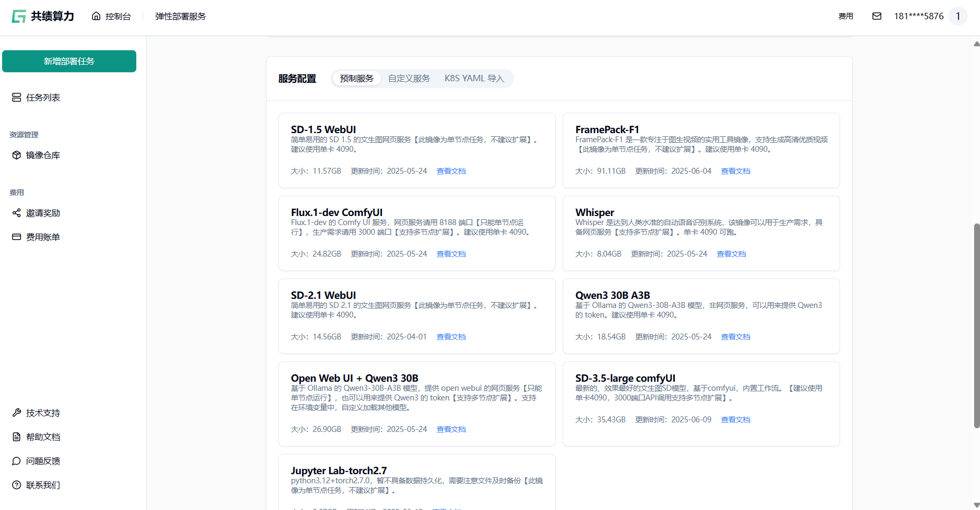The height and width of the screenshot is (510, 980).
Task: Open 帮助文档 document icon
Action: pyautogui.click(x=17, y=437)
